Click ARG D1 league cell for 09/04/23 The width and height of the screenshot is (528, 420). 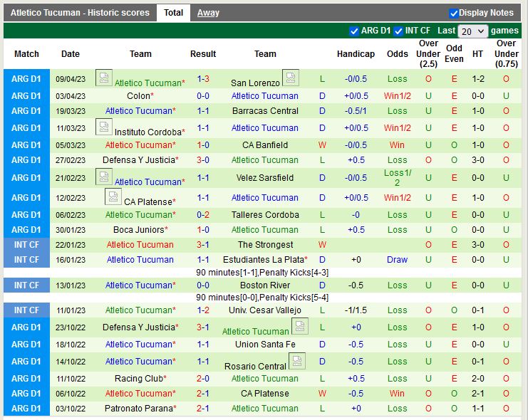click(26, 79)
